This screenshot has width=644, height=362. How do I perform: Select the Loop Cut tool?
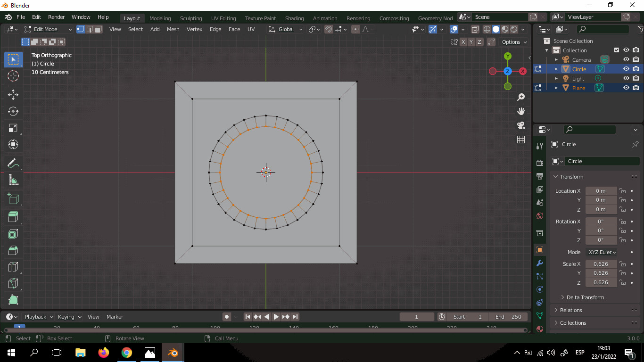(x=13, y=267)
